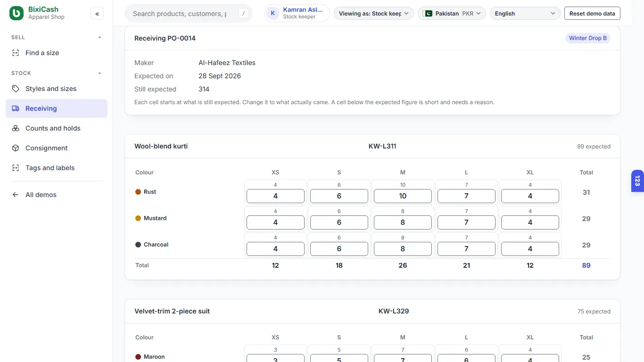Click the BixiCash logo icon
644x362 pixels.
coord(17,13)
